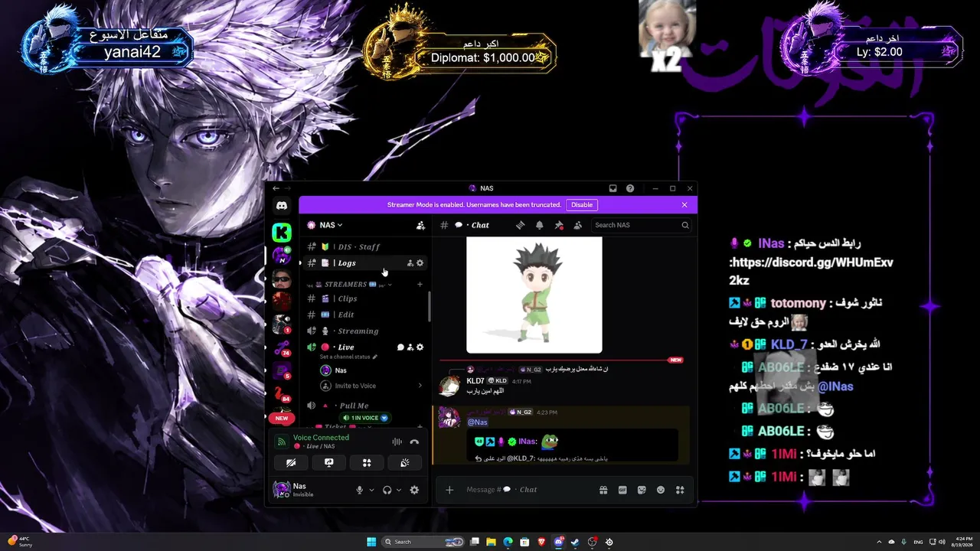Screen dimensions: 980x551
Task: Disconnect from the voice channel
Action: tap(414, 442)
